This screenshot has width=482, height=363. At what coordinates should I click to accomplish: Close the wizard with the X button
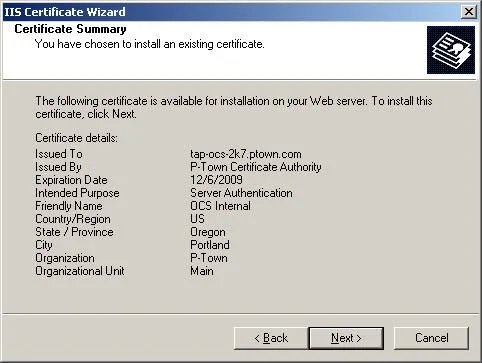468,12
